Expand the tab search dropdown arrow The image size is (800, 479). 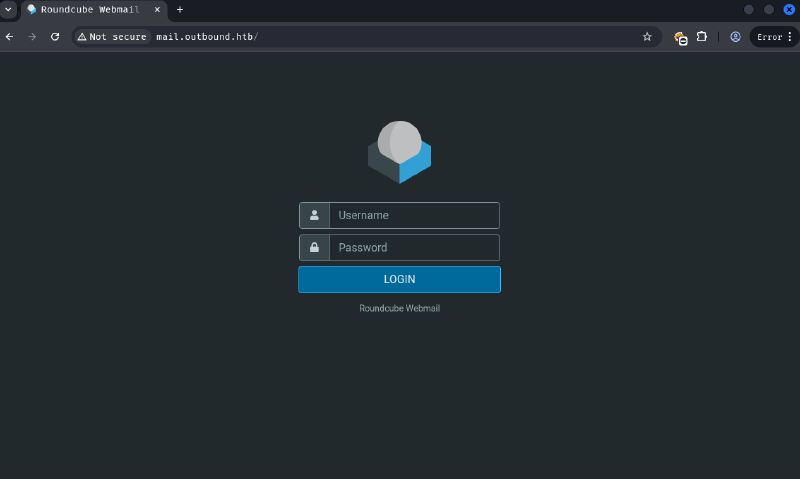[9, 9]
